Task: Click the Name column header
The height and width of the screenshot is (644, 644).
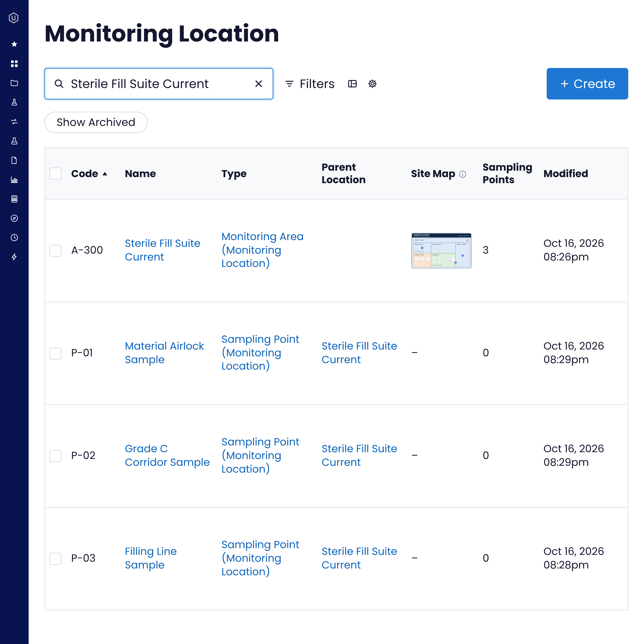Action: [140, 174]
